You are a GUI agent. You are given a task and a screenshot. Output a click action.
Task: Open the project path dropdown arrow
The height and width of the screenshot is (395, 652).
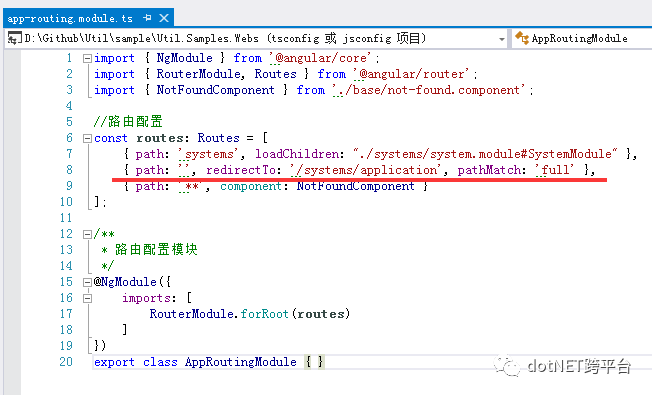tap(502, 39)
